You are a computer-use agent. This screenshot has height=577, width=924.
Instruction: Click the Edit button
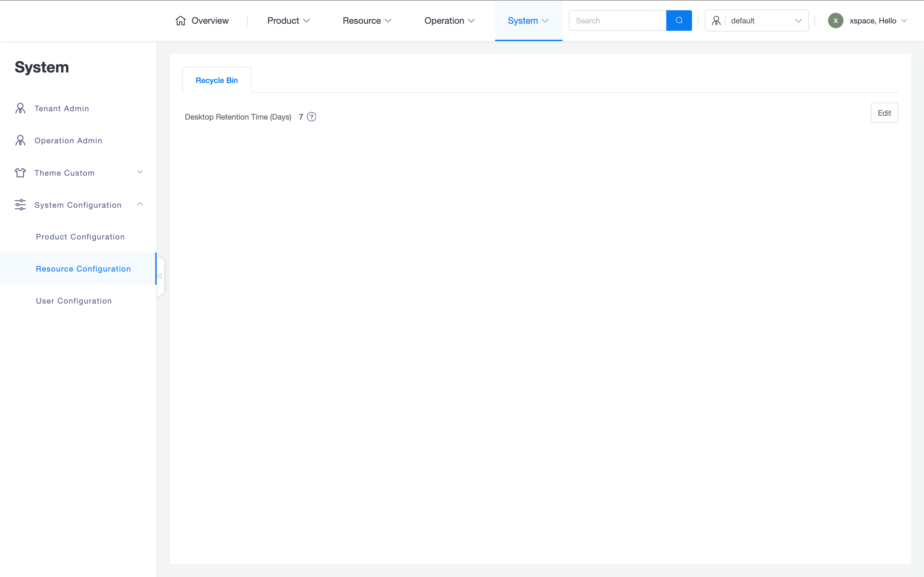pyautogui.click(x=884, y=113)
